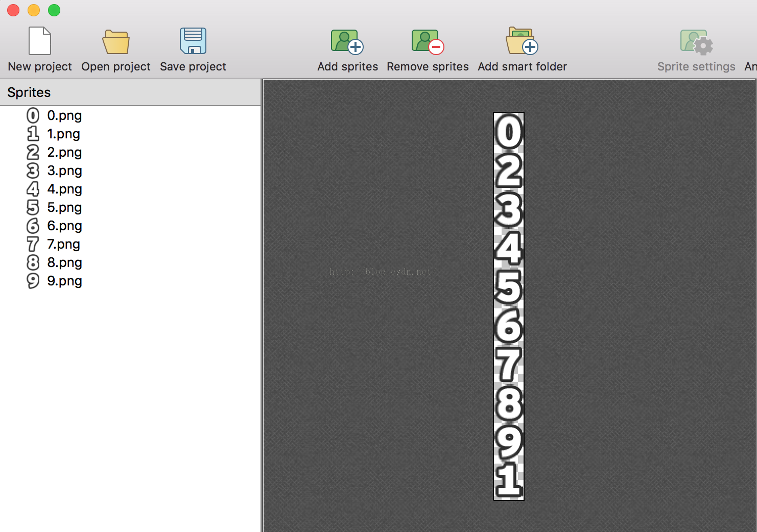Click the 5.png file name
The height and width of the screenshot is (532, 757).
64,208
